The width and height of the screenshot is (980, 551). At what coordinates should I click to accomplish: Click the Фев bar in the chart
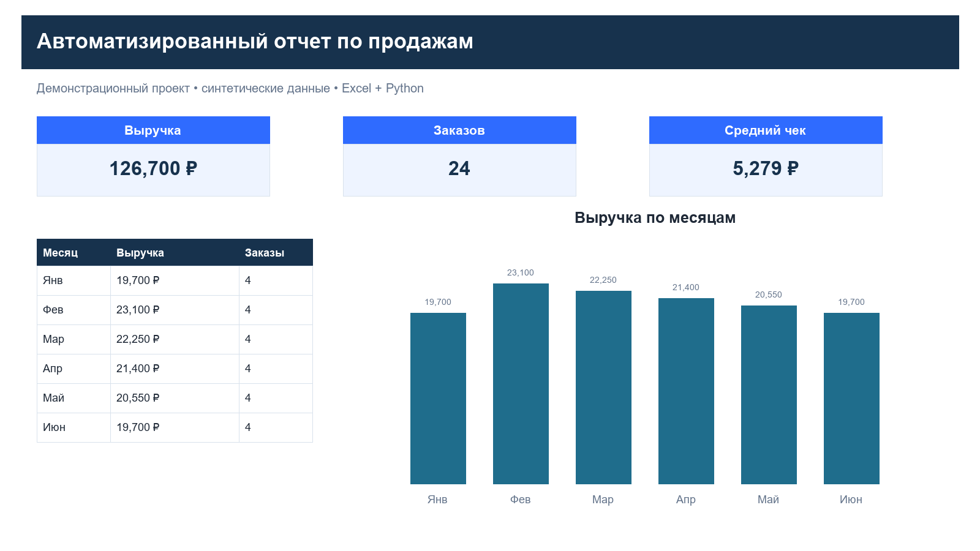[521, 384]
